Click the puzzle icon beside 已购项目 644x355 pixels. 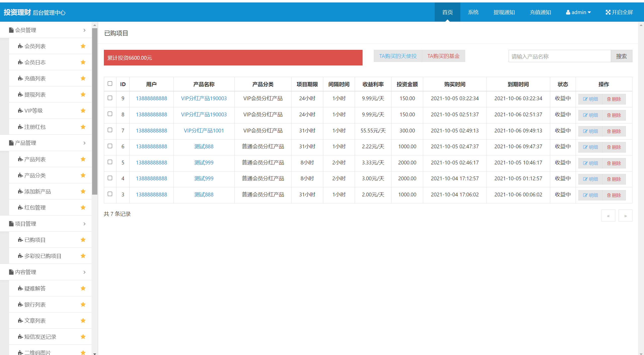click(20, 240)
